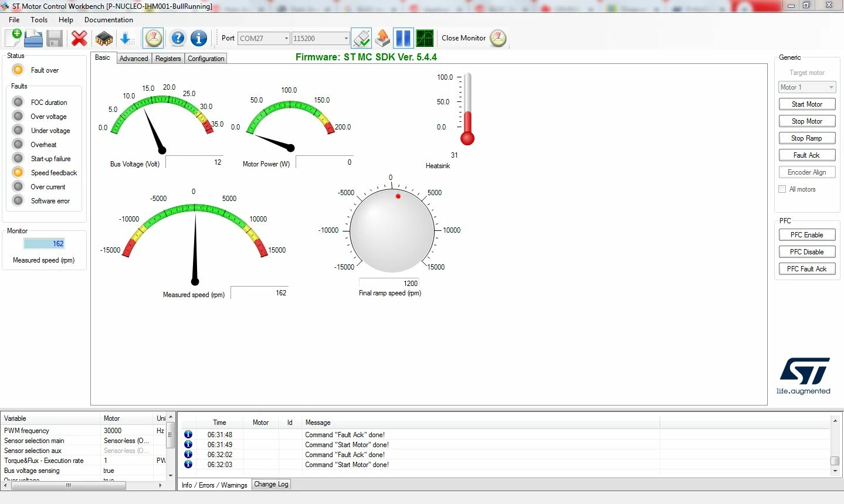Click the Over voltage fault indicator
The height and width of the screenshot is (504, 844).
point(18,116)
